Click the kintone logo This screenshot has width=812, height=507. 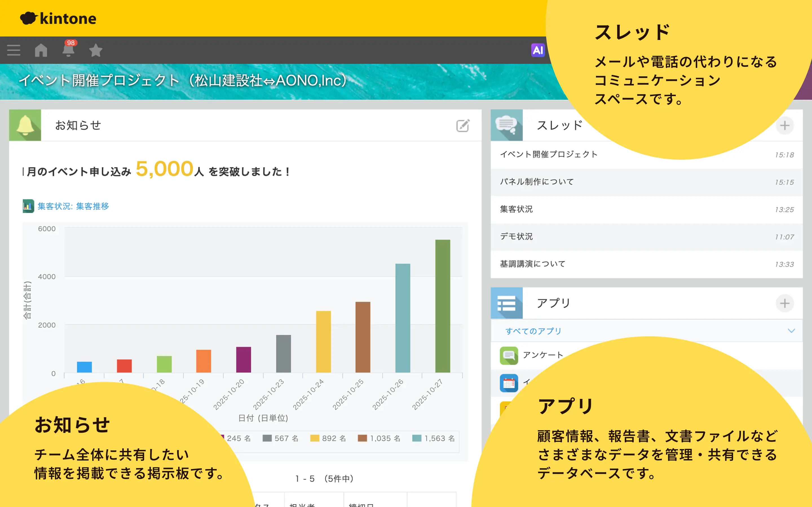pyautogui.click(x=58, y=18)
